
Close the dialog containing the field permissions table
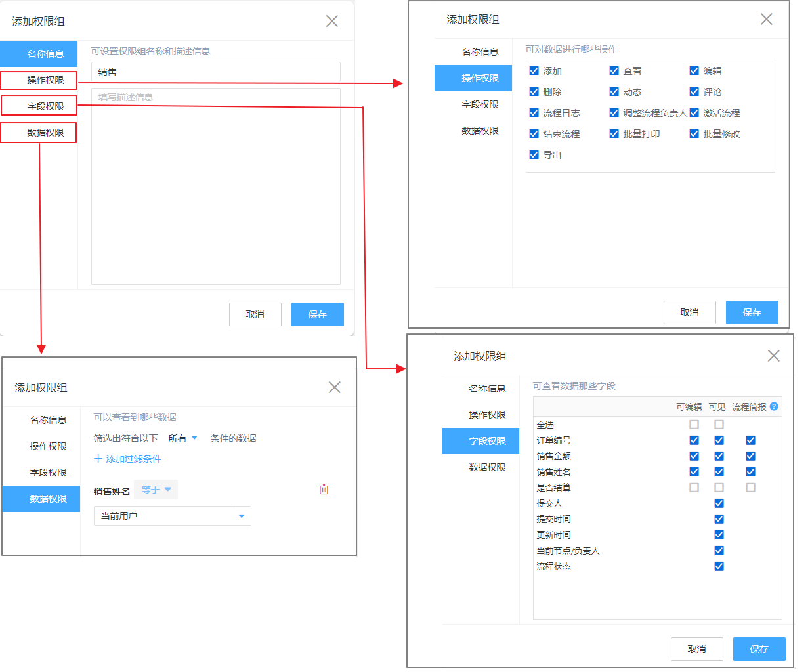774,356
